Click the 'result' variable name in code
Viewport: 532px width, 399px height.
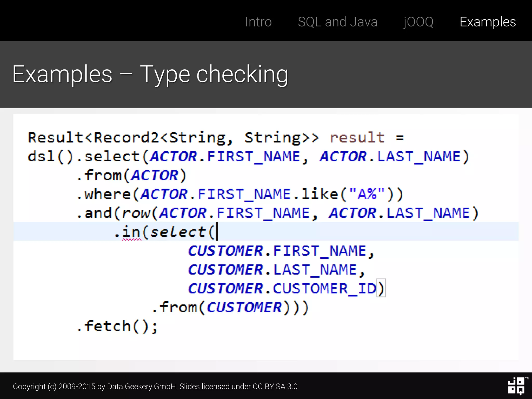tap(357, 137)
